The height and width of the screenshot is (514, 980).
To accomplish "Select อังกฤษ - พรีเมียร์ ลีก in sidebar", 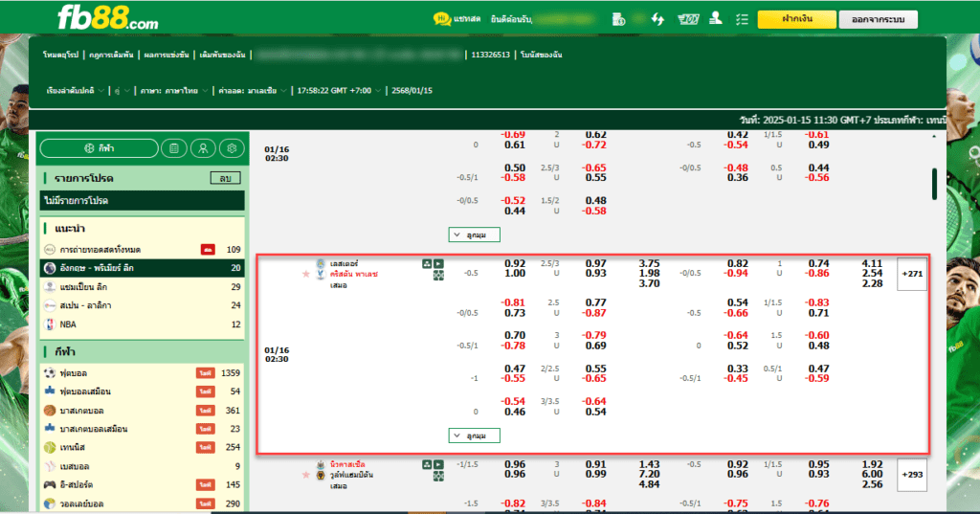I will pyautogui.click(x=143, y=268).
